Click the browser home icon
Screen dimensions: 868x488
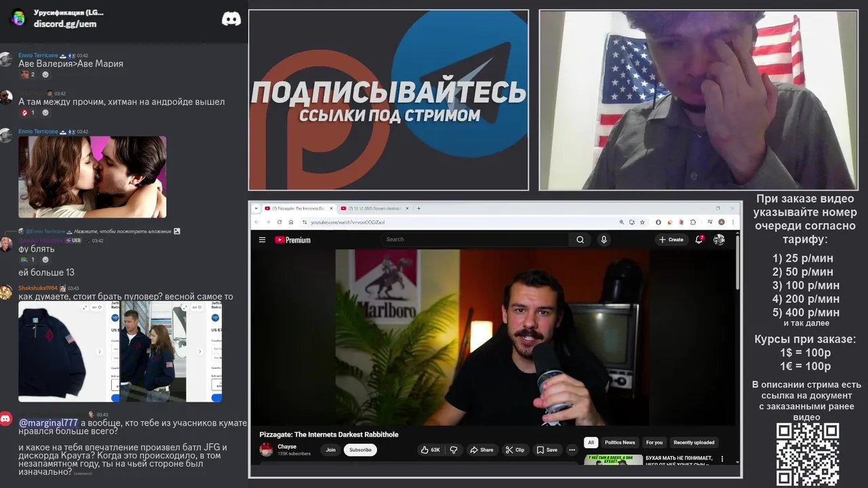point(291,222)
